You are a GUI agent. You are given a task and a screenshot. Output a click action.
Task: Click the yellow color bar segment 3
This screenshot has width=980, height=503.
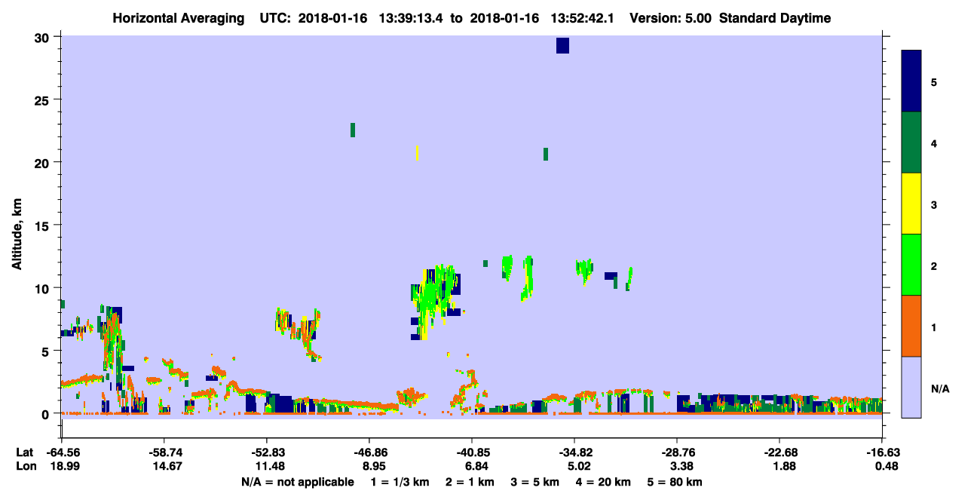coord(911,204)
